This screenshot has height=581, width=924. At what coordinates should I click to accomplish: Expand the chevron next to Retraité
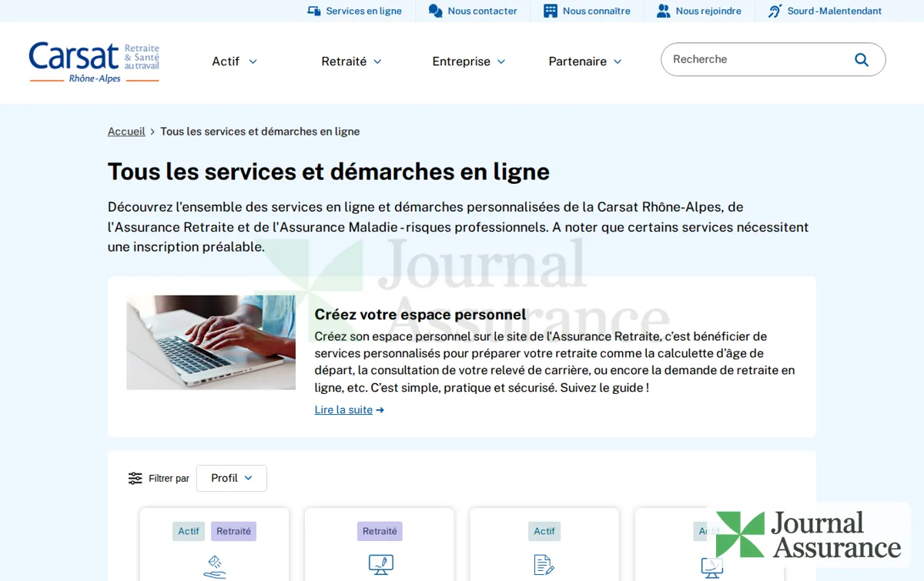[377, 62]
